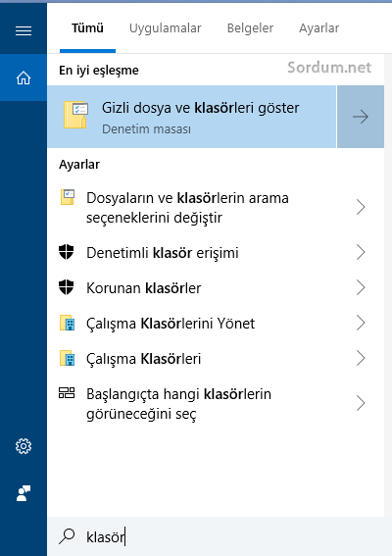This screenshot has width=392, height=556.
Task: Switch to the Ayarlar tab
Action: [318, 28]
